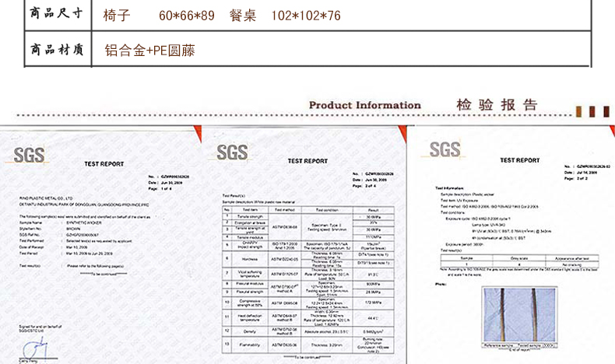Click the chair dimensions 60*66*89
The height and width of the screenshot is (364, 615).
(x=187, y=15)
